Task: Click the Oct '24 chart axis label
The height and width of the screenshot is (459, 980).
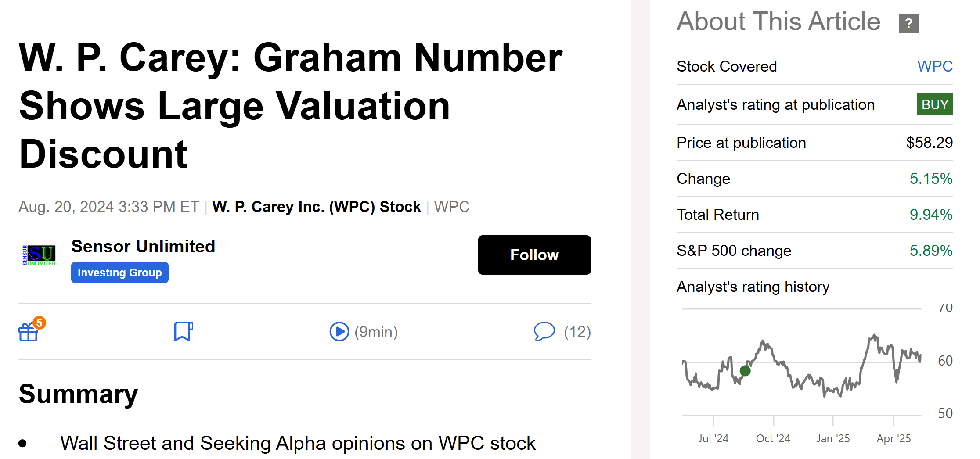Action: [x=773, y=438]
